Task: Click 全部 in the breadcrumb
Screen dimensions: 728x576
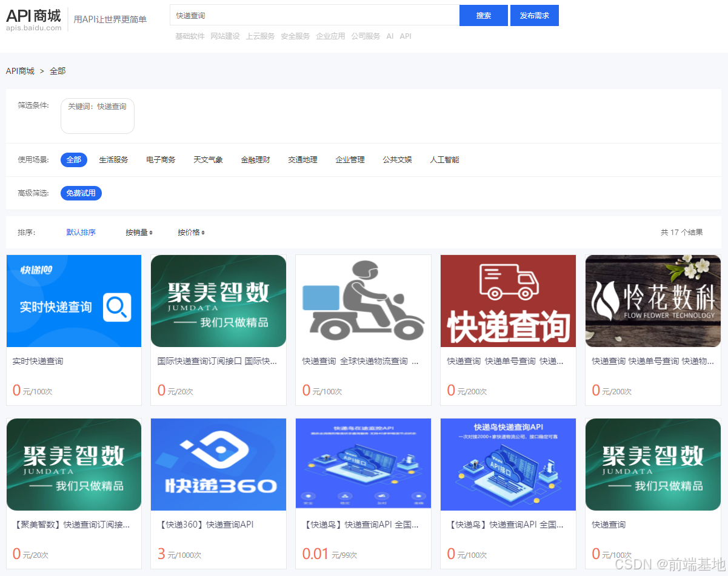Action: (x=58, y=71)
